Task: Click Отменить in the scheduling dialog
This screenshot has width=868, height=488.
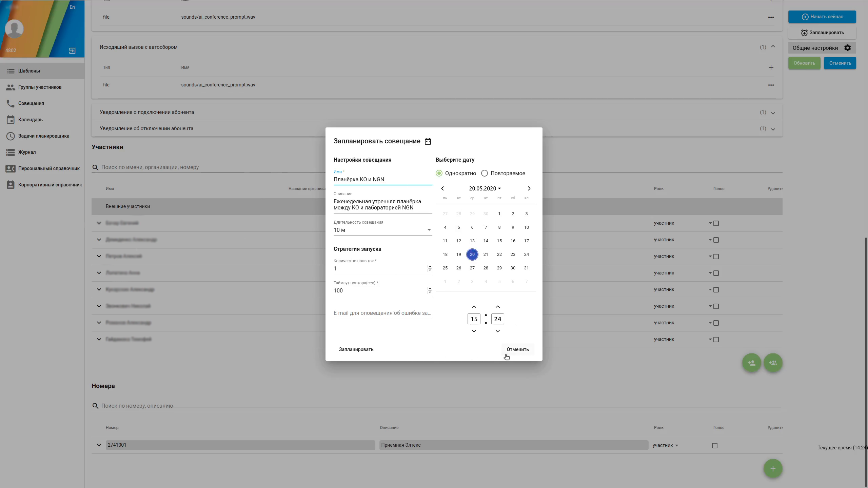Action: click(x=517, y=349)
